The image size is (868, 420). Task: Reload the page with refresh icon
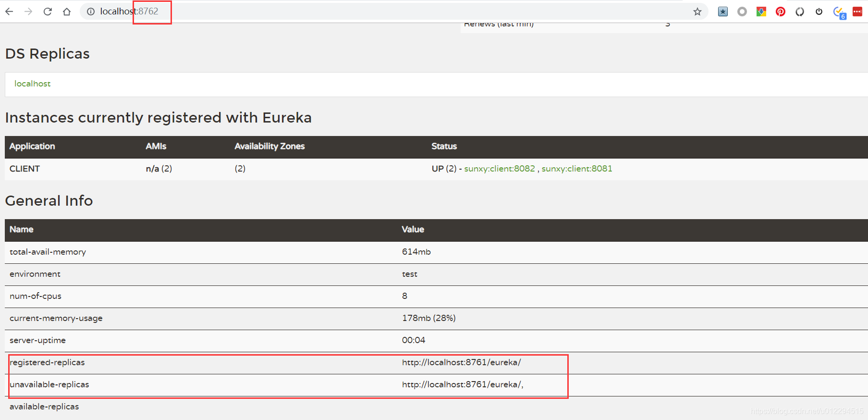[x=48, y=12]
